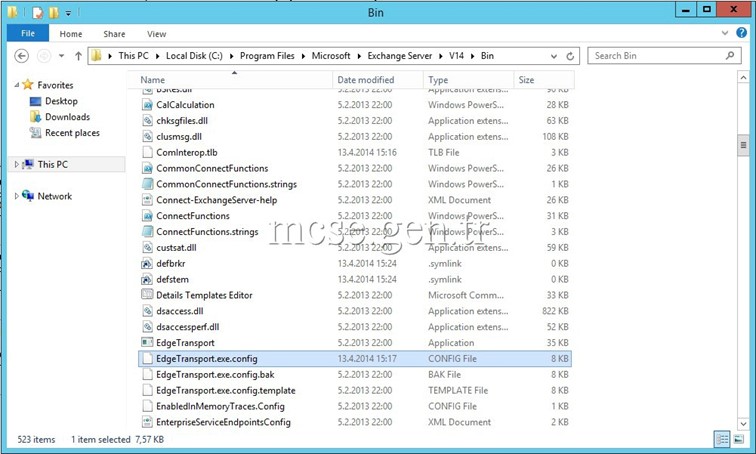Expand the This PC tree node
This screenshot has height=454, width=756.
tap(17, 164)
